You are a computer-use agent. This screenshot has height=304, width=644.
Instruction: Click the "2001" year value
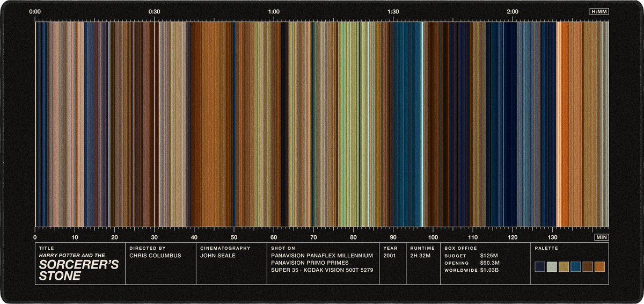point(390,256)
